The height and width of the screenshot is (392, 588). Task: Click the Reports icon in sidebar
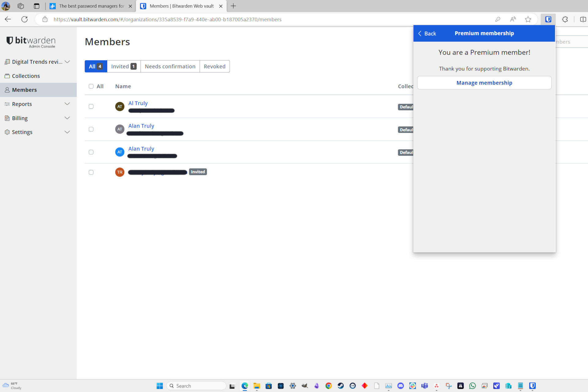(7, 104)
